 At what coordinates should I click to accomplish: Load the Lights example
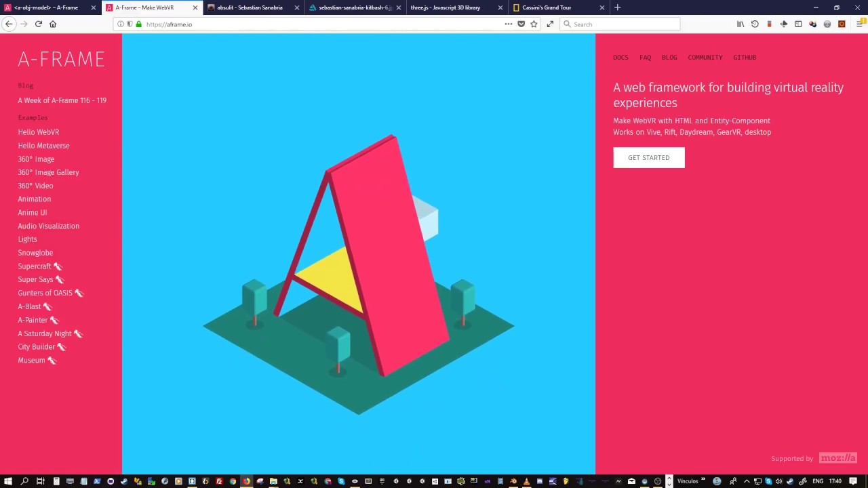pos(28,239)
